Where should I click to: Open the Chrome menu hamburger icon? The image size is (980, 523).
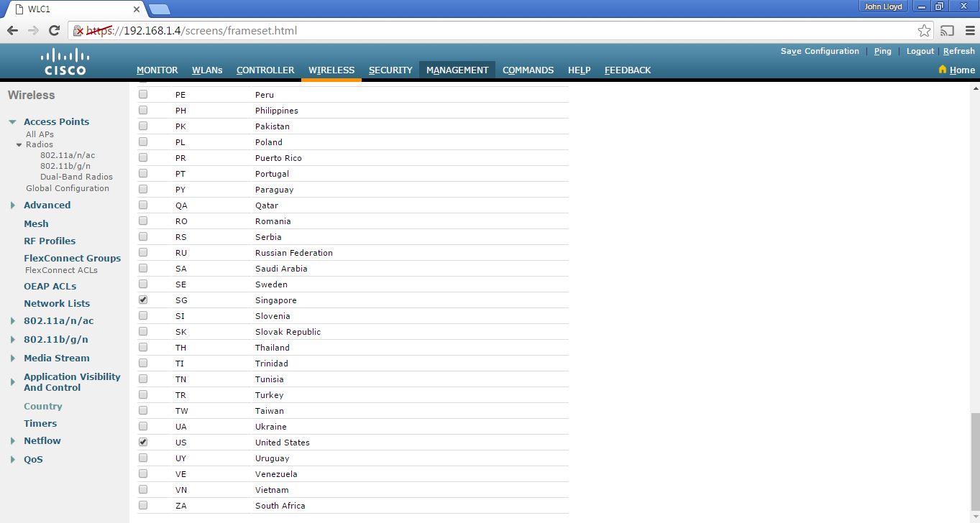(970, 30)
